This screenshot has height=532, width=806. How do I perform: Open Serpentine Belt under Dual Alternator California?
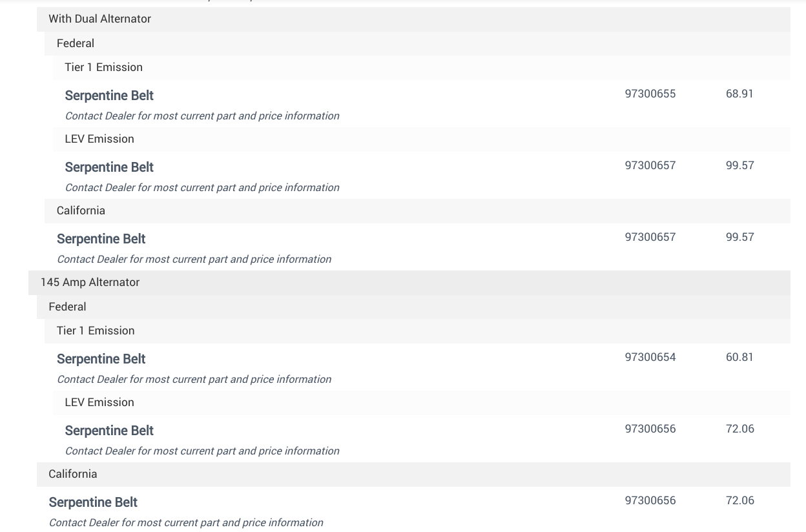(x=101, y=239)
